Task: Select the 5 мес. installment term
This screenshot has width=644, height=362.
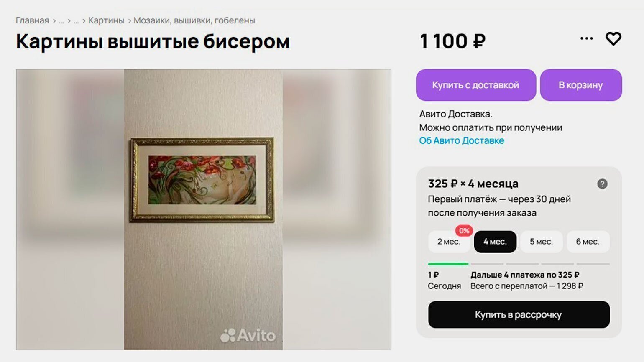Action: click(541, 242)
